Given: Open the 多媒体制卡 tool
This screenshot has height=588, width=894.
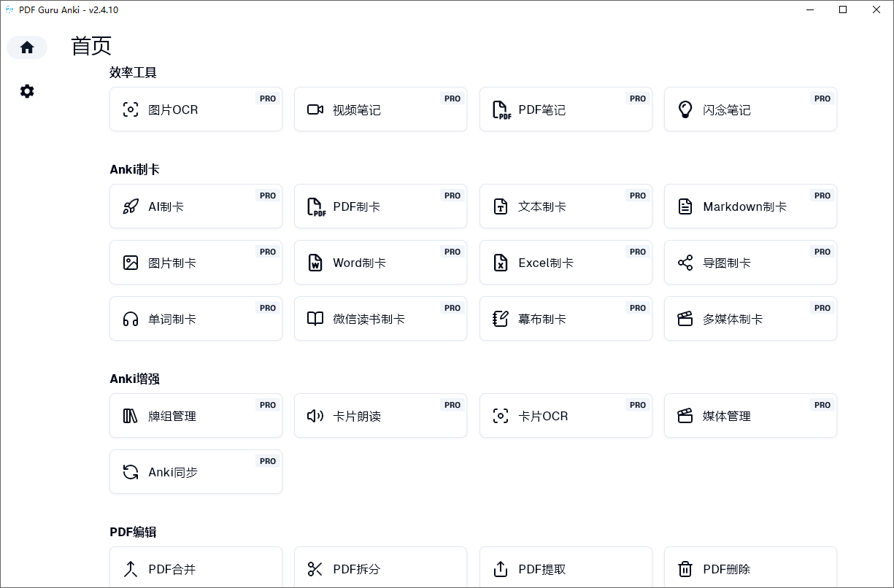Looking at the screenshot, I should click(x=750, y=319).
